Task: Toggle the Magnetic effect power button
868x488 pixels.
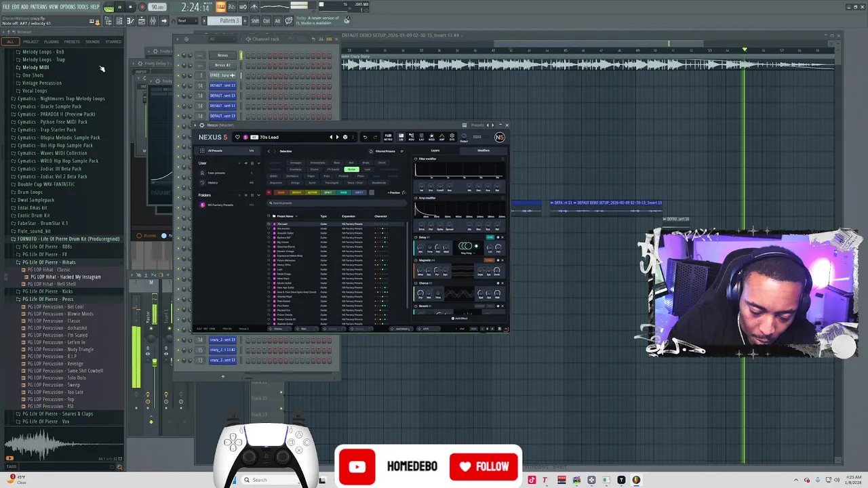Action: point(416,260)
